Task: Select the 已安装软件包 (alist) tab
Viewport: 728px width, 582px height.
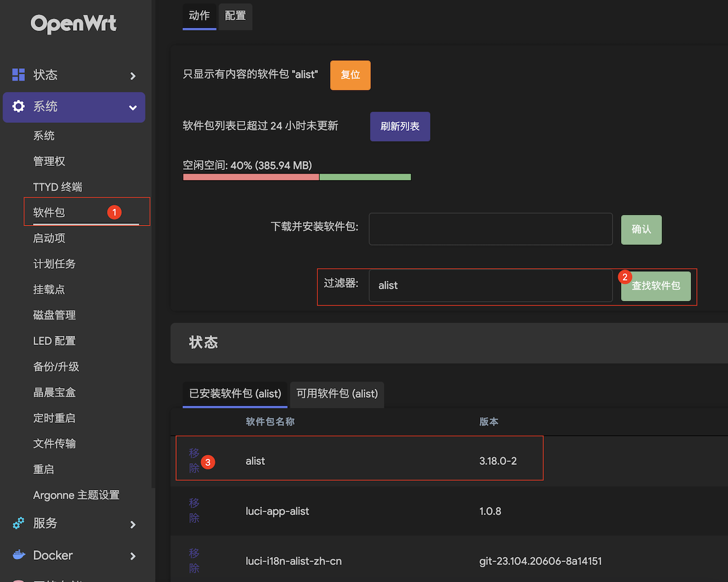Action: 235,394
